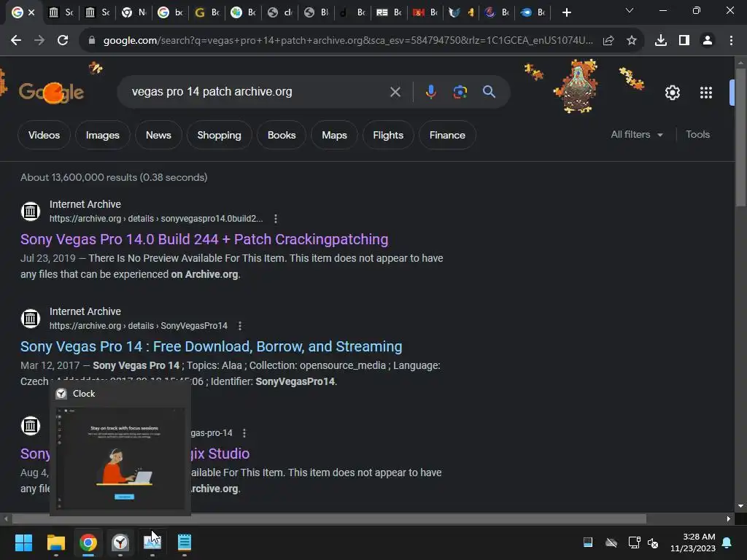The image size is (747, 560).
Task: Click the vertical page scrollbar thumb
Action: pos(740,137)
